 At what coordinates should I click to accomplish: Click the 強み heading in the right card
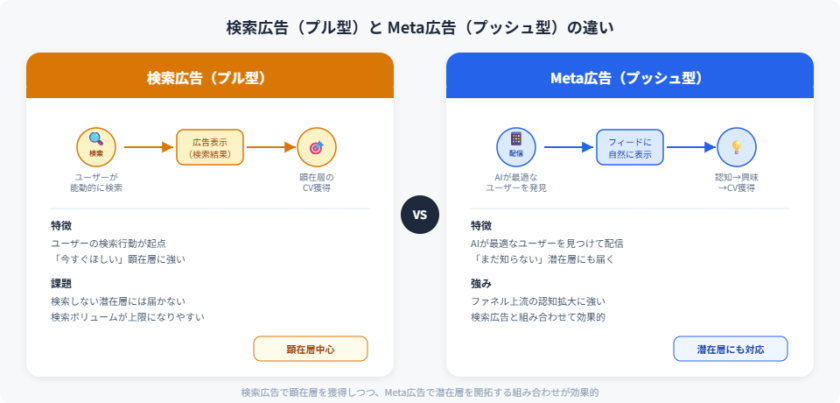tap(481, 283)
